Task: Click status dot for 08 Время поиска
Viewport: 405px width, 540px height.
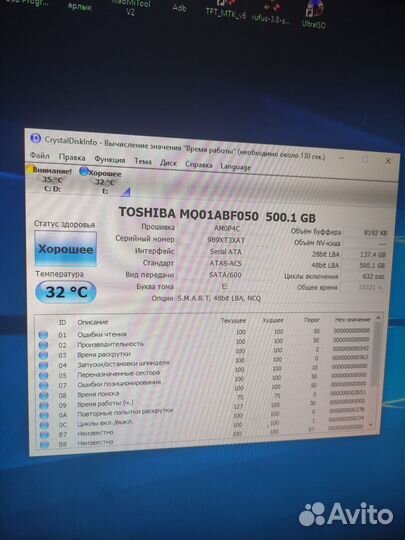Action: coord(44,396)
